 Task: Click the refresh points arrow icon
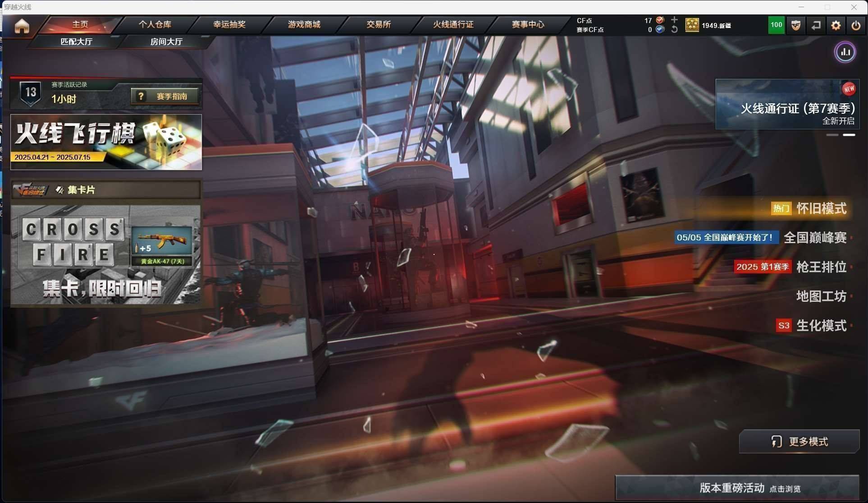click(x=674, y=29)
